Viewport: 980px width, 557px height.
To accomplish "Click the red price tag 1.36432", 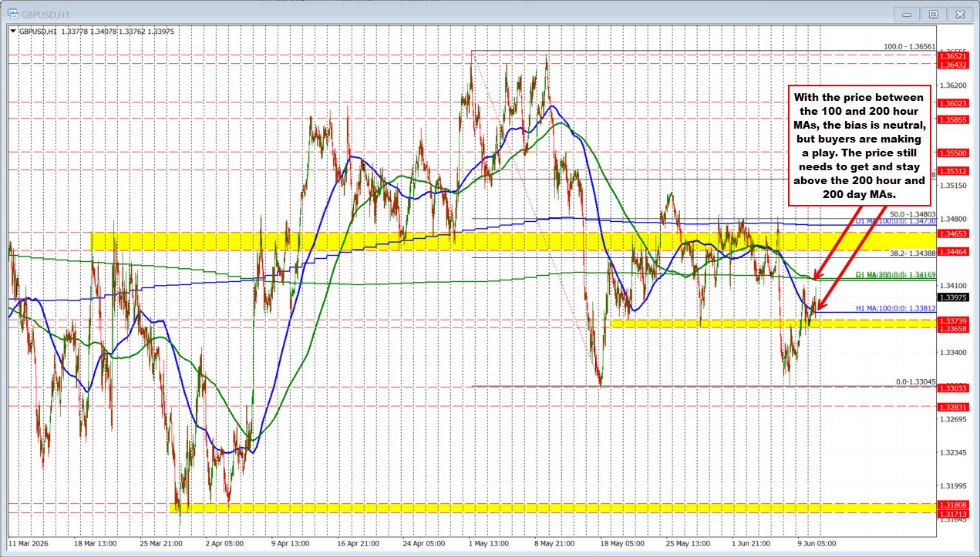I will click(952, 65).
